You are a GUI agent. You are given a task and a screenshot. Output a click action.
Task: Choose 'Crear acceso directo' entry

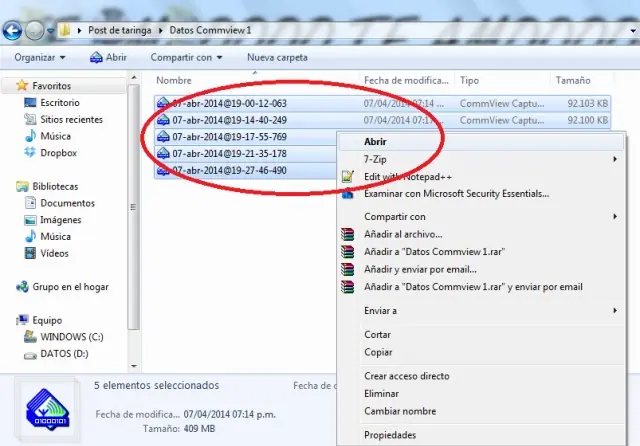[482, 376]
